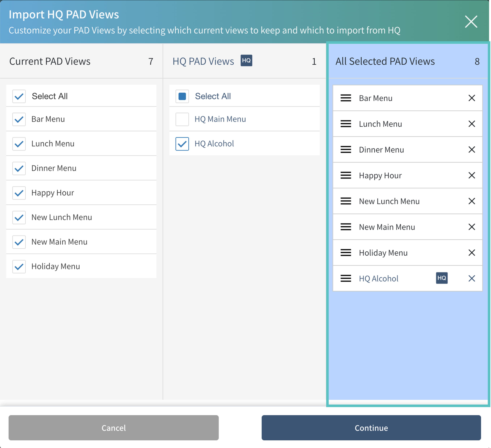The height and width of the screenshot is (448, 491).
Task: Toggle Select All under Current PAD Views
Action: pyautogui.click(x=19, y=96)
